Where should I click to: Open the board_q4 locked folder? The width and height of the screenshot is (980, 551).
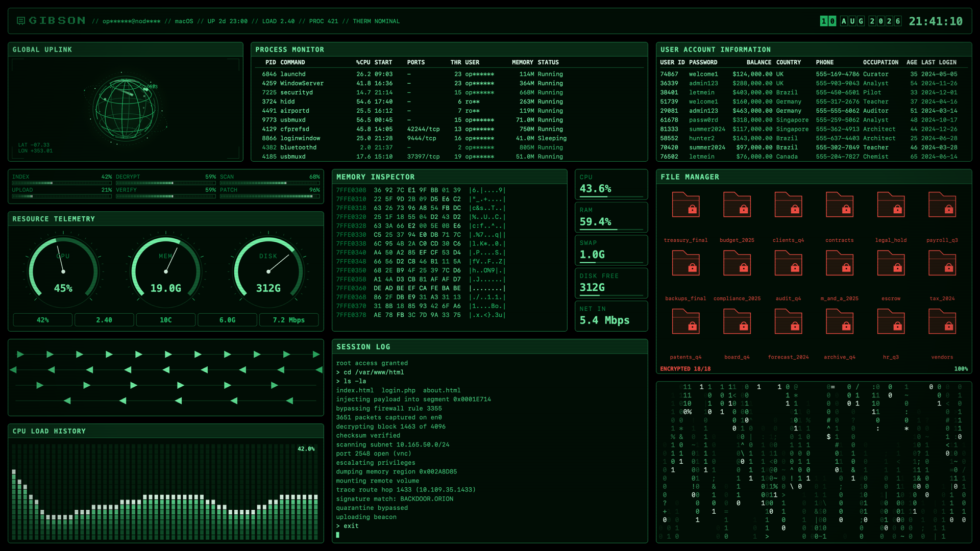click(x=737, y=322)
